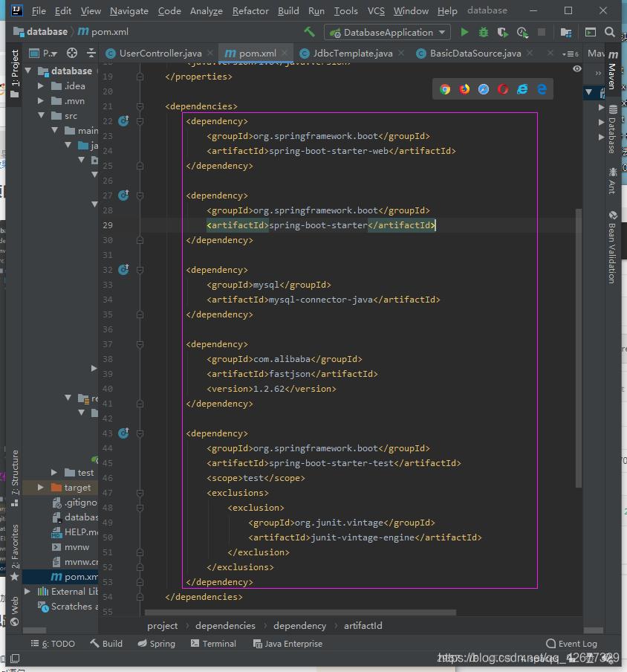The height and width of the screenshot is (672, 627).
Task: Expand the target folder
Action: coord(42,488)
